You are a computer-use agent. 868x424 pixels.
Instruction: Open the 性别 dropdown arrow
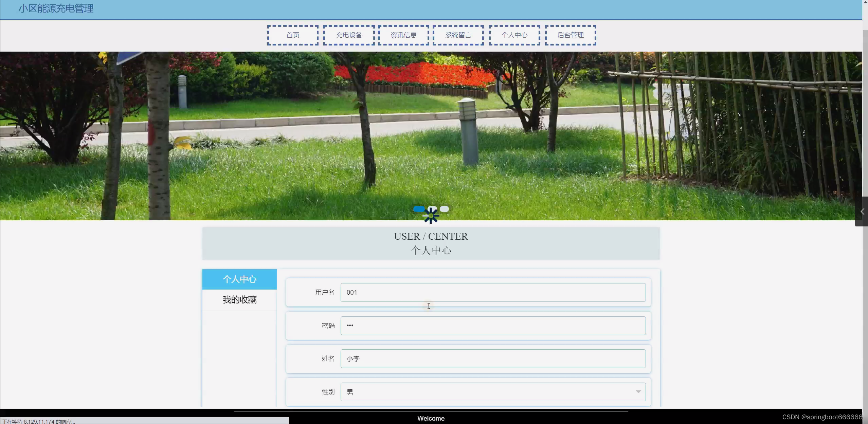[638, 392]
